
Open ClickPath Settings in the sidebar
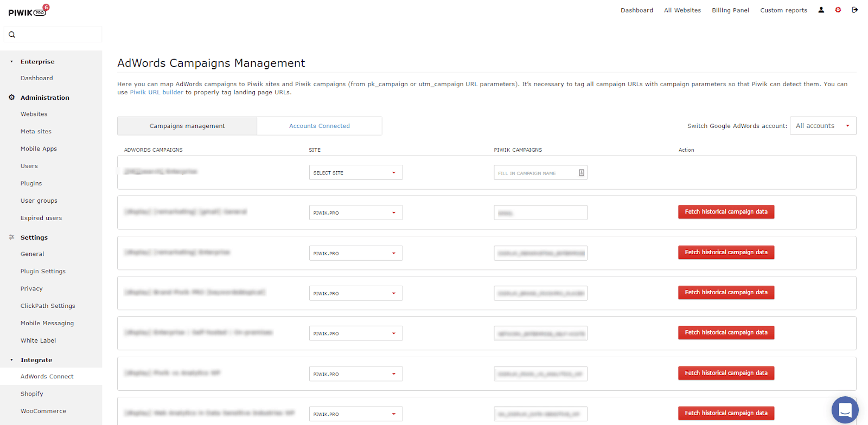click(x=48, y=306)
